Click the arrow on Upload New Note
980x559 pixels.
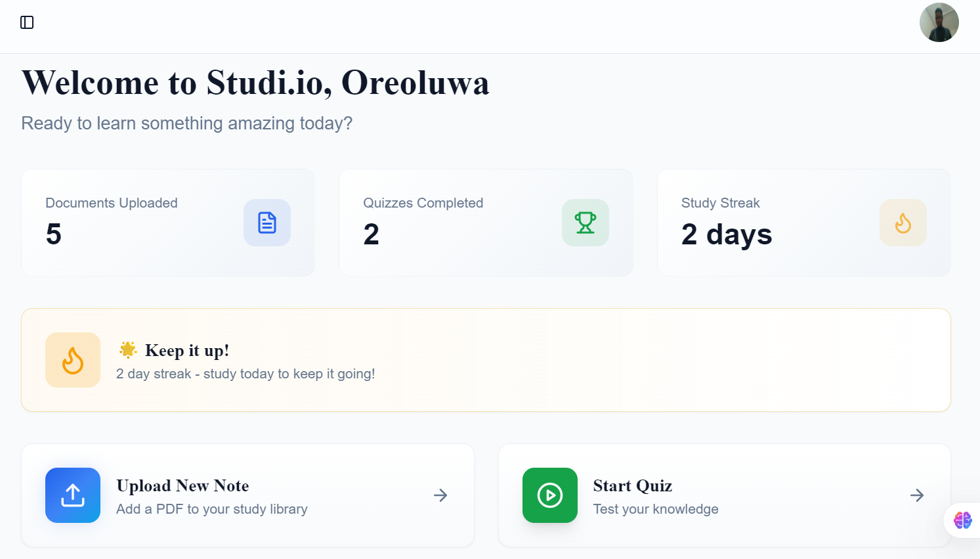[440, 495]
